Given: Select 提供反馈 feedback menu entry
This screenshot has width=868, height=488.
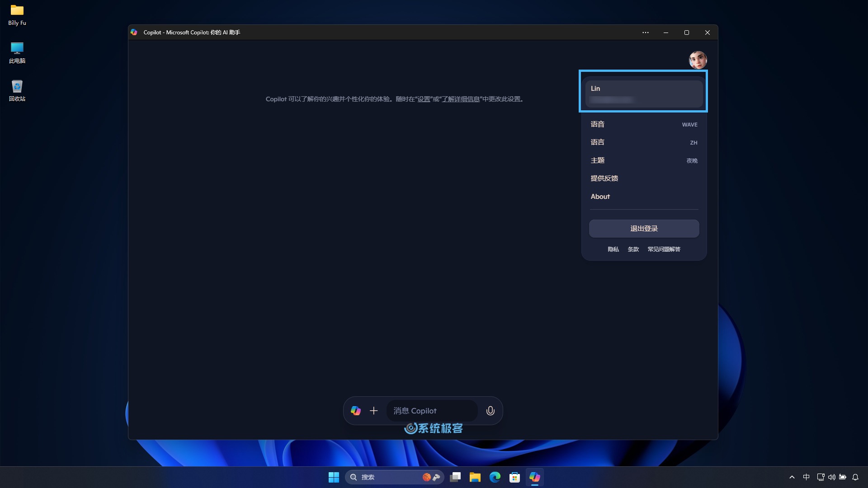Looking at the screenshot, I should [644, 178].
